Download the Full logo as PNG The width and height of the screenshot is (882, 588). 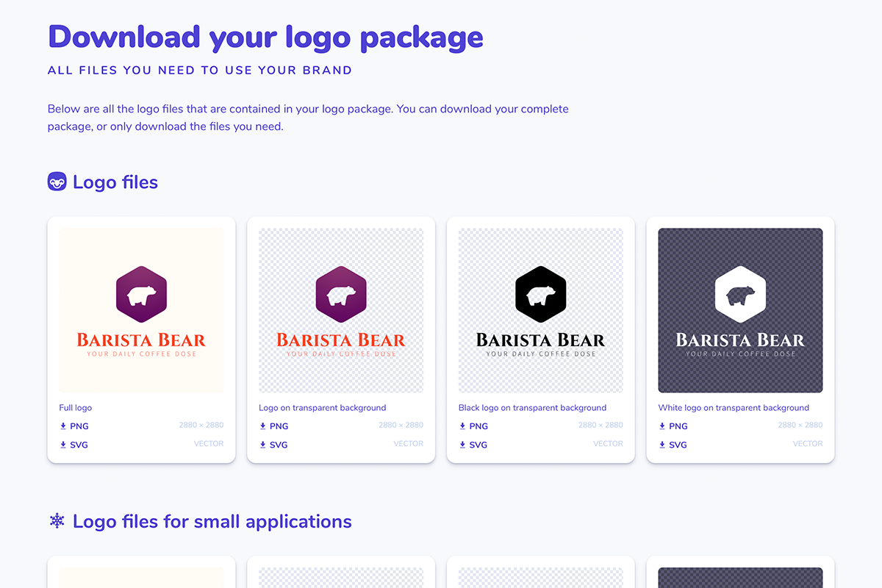pyautogui.click(x=73, y=426)
